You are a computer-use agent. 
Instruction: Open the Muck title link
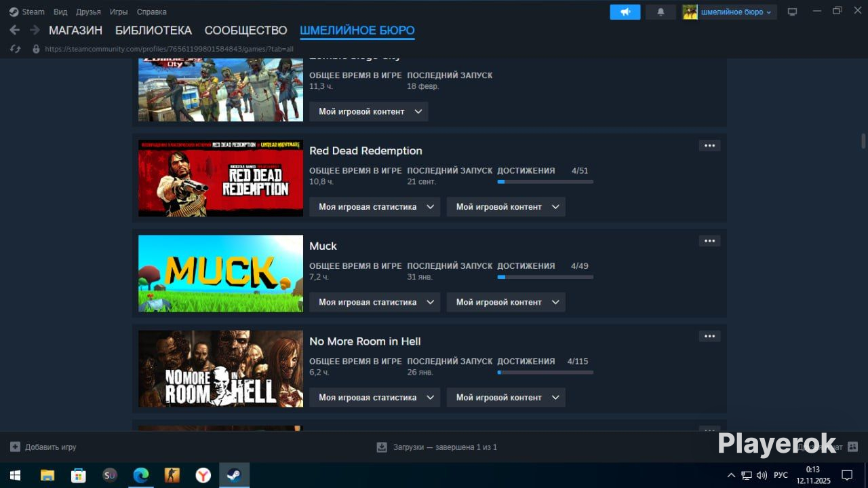(x=323, y=246)
